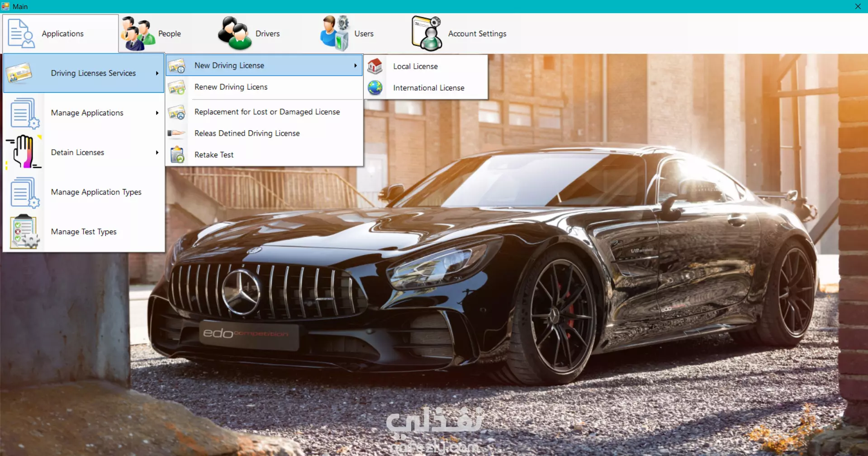Click the Account Settings icon
868x456 pixels.
[x=427, y=33]
